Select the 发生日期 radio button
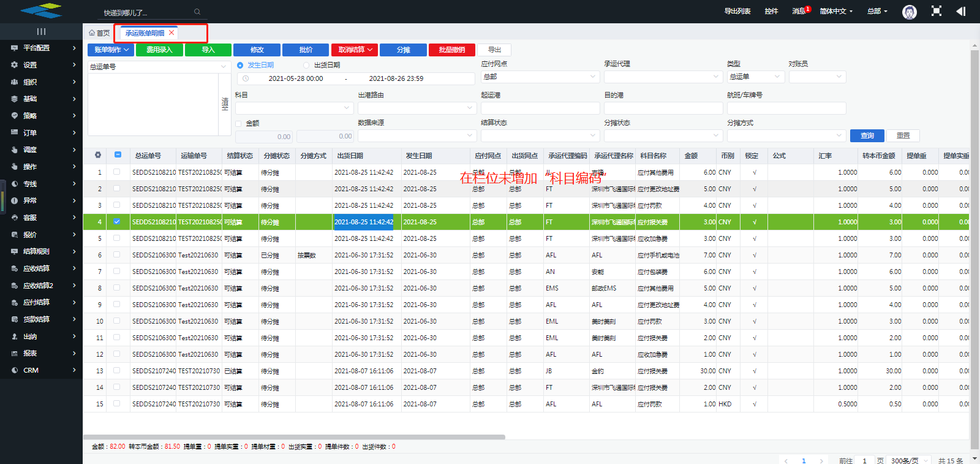Viewport: 980px width, 464px height. 240,65
